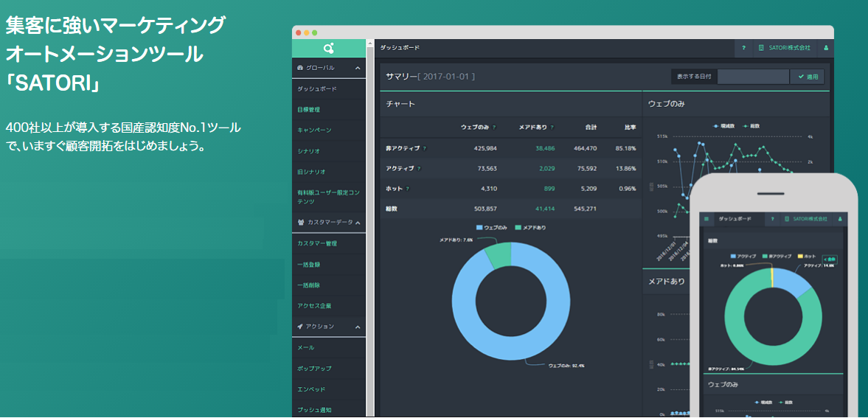Click help icon beside 非アクティブ row label
Viewport: 868px width, 418px height.
tap(425, 148)
